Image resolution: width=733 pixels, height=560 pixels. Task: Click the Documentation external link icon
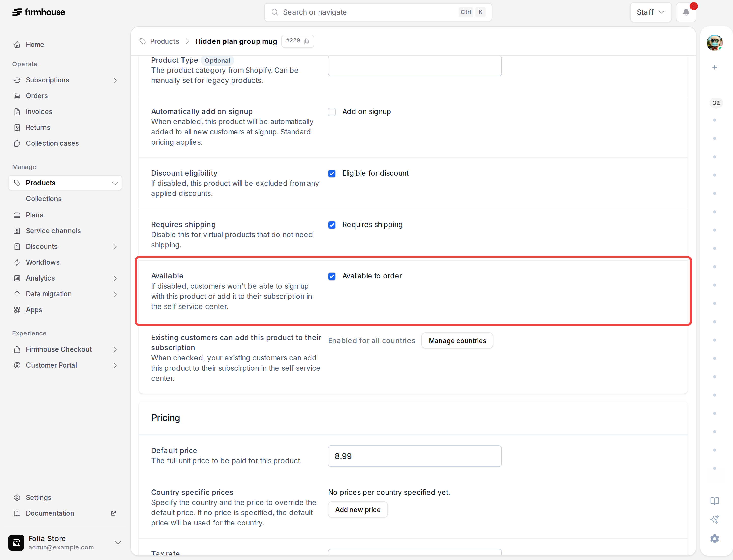(x=113, y=513)
